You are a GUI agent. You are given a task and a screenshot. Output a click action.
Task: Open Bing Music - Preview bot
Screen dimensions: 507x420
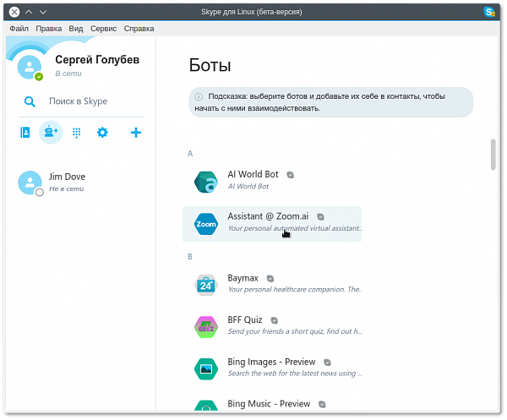(x=272, y=404)
